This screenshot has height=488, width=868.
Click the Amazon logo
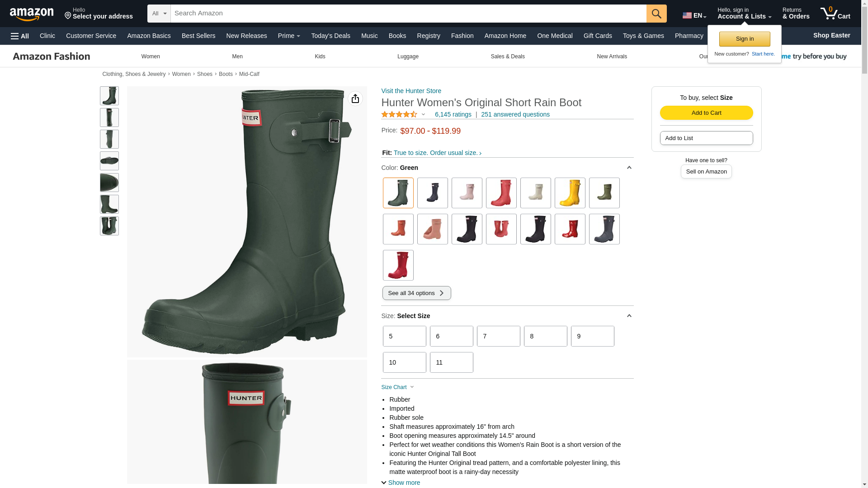32,14
